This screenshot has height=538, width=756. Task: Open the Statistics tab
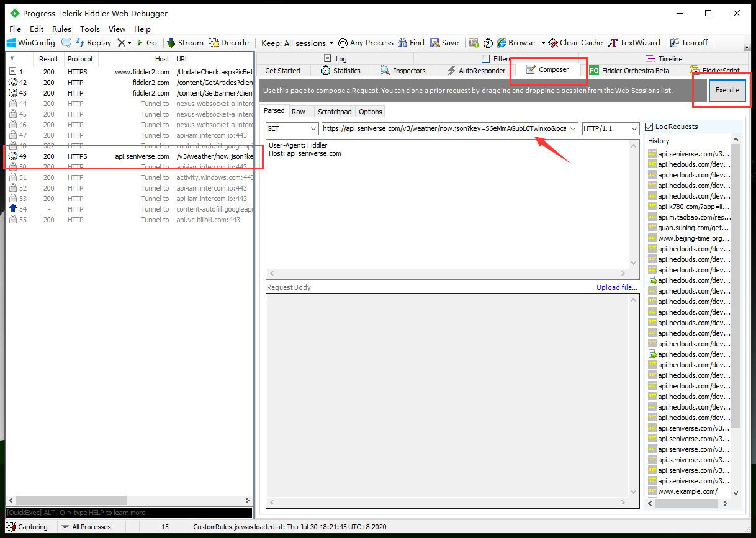(x=340, y=71)
